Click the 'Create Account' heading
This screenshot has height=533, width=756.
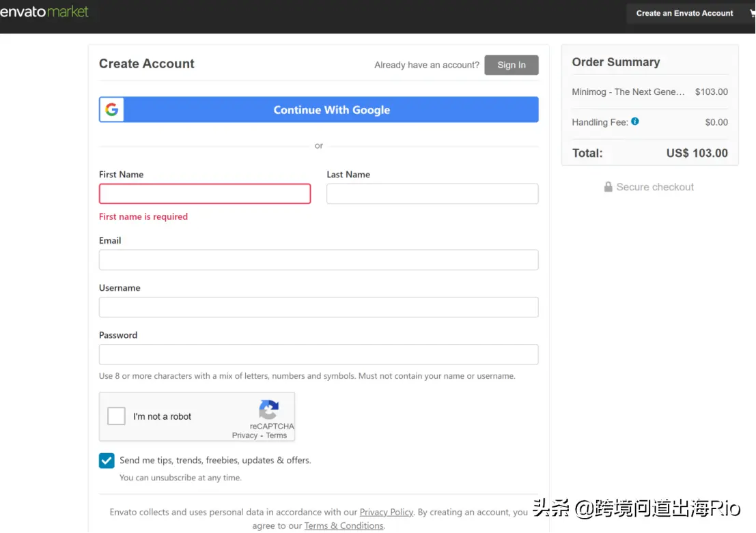pyautogui.click(x=147, y=63)
